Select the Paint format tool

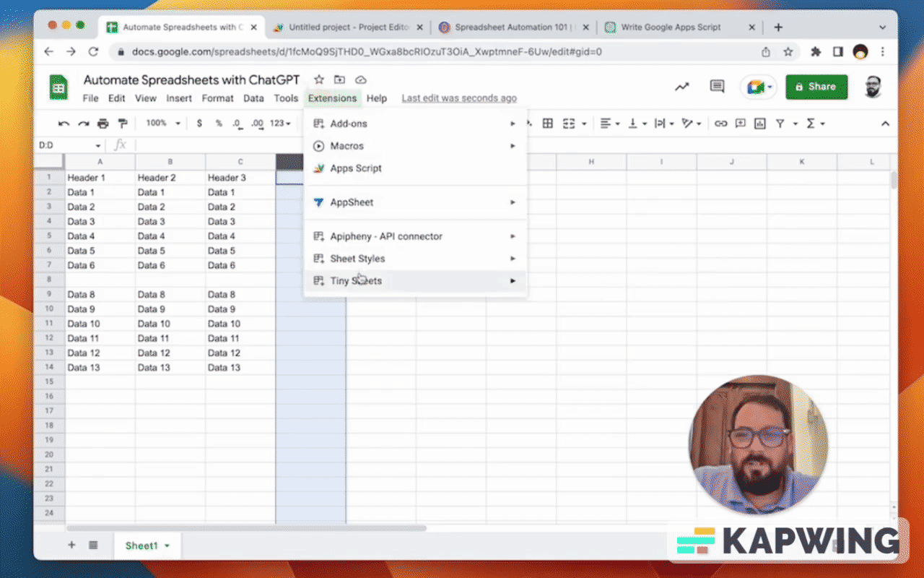(x=123, y=124)
